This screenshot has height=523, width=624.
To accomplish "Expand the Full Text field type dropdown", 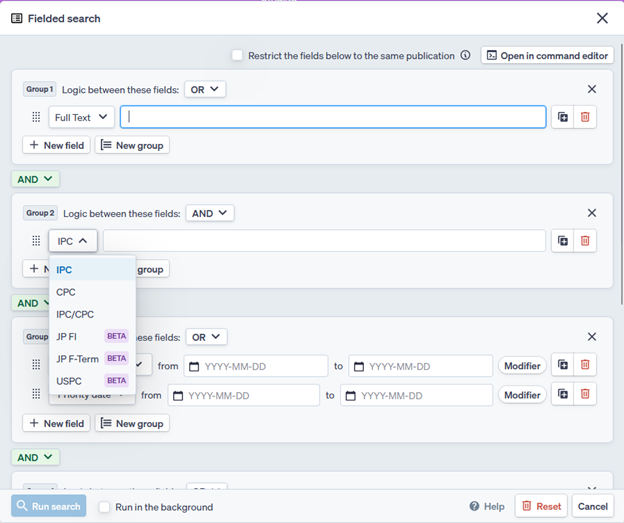I will tap(81, 117).
